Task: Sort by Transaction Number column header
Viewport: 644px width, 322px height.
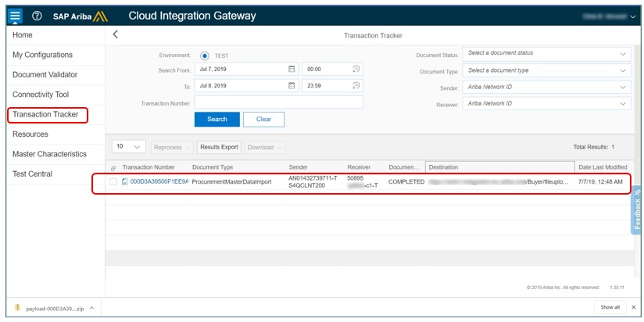Action: coord(148,167)
